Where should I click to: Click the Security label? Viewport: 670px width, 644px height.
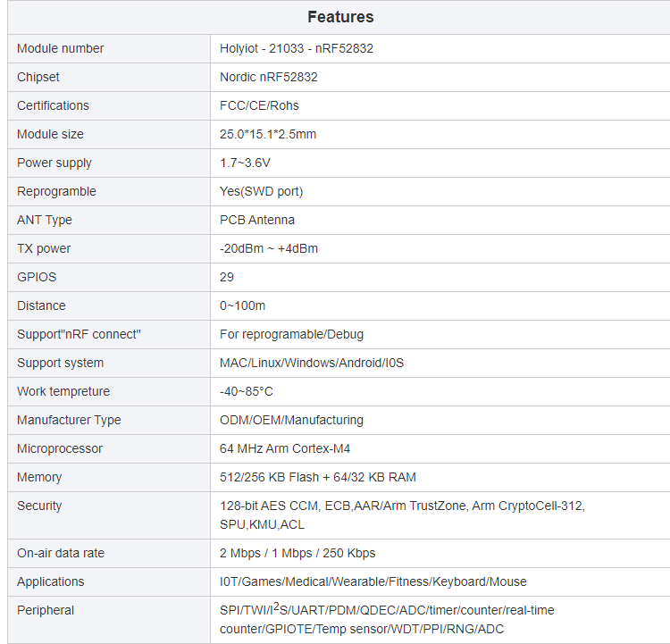tap(39, 506)
